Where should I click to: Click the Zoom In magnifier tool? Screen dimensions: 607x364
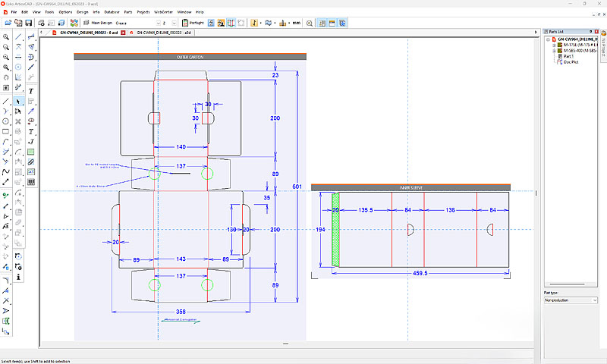(6, 36)
